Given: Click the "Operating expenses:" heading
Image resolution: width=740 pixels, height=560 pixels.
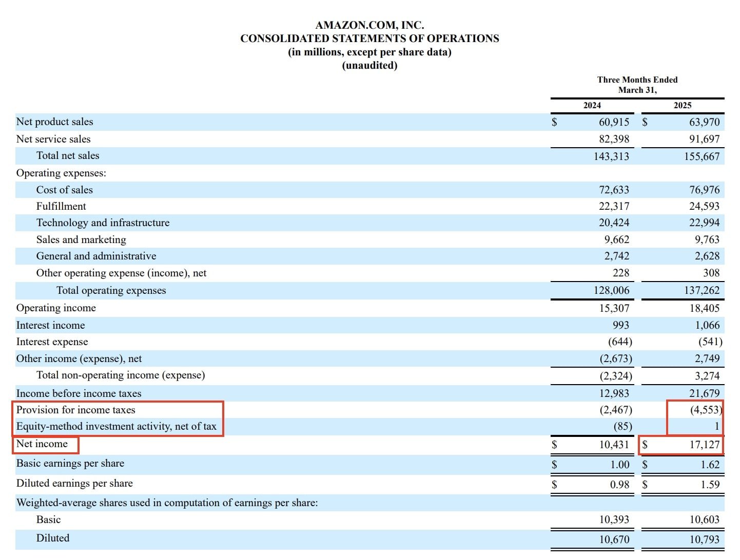Looking at the screenshot, I should click(x=62, y=173).
